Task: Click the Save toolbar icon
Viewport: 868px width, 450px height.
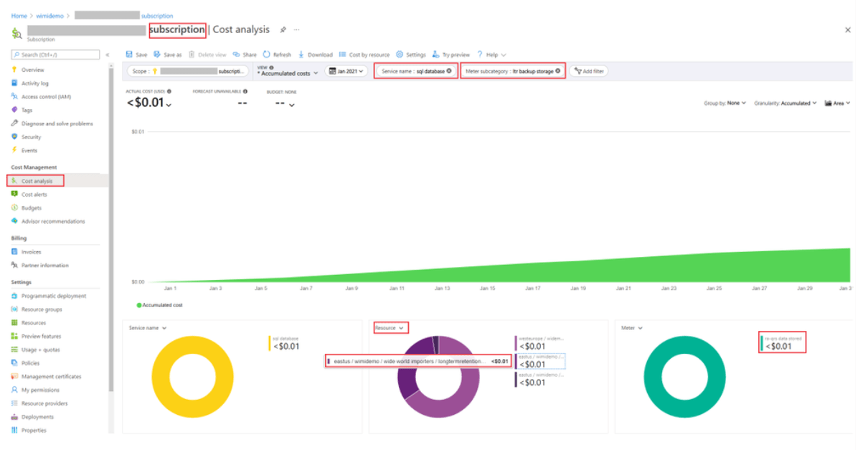Action: [x=129, y=55]
